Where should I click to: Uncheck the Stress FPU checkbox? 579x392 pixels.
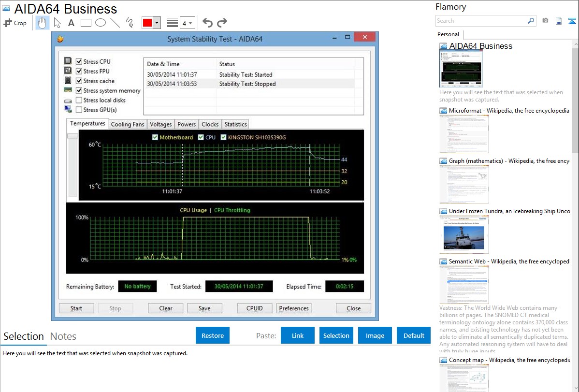[x=79, y=71]
